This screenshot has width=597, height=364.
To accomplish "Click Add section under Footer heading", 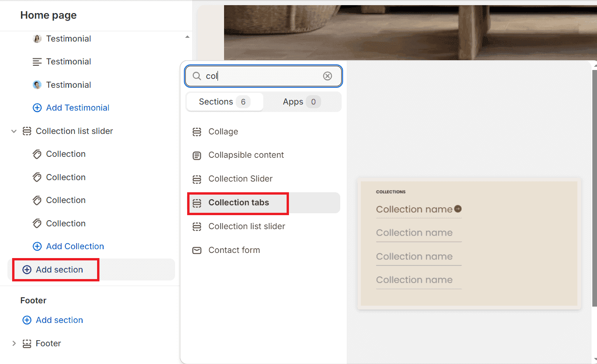I will 59,320.
